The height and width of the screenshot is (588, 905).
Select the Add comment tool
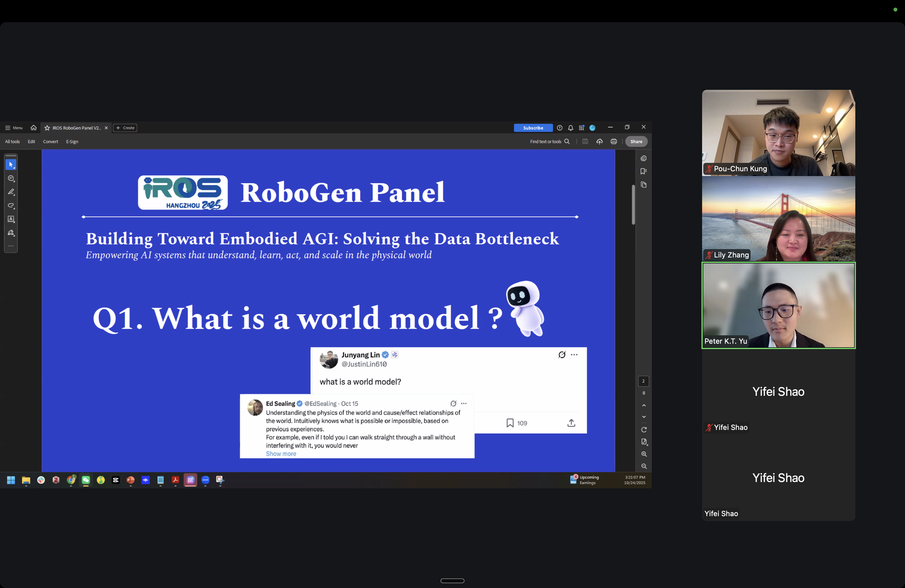pyautogui.click(x=11, y=178)
